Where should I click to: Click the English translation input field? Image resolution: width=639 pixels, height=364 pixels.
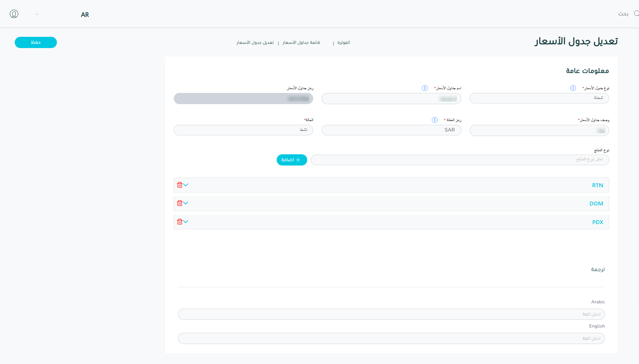pos(391,338)
